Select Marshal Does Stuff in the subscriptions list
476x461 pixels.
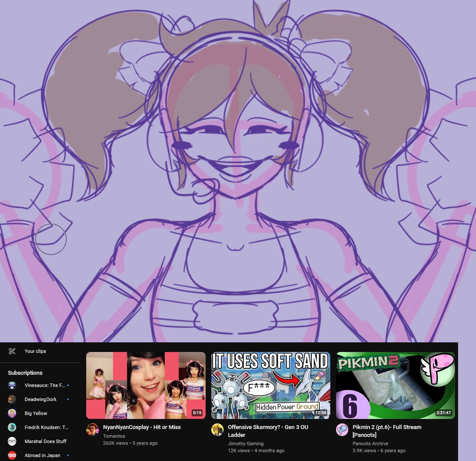(x=45, y=441)
